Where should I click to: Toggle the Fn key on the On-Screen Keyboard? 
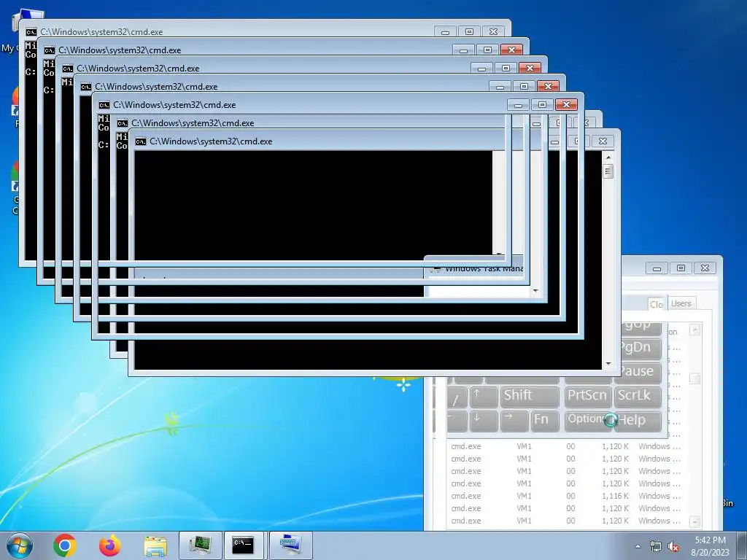click(x=544, y=421)
